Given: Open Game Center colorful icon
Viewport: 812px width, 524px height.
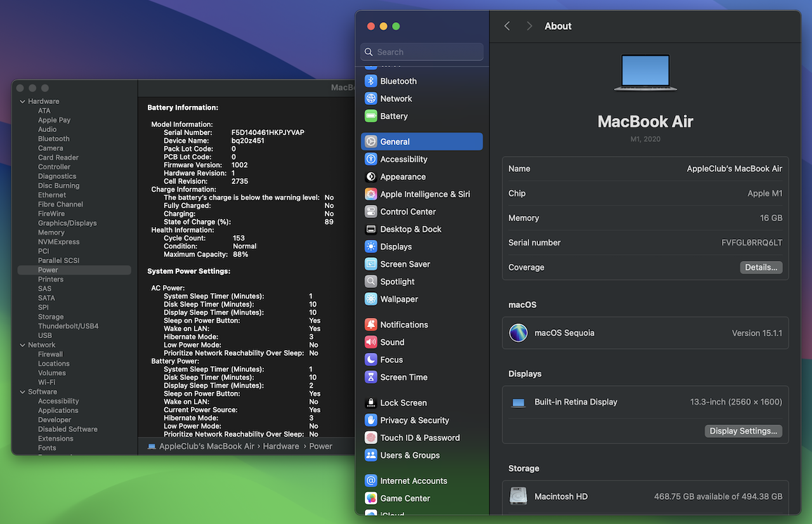Looking at the screenshot, I should coord(371,498).
